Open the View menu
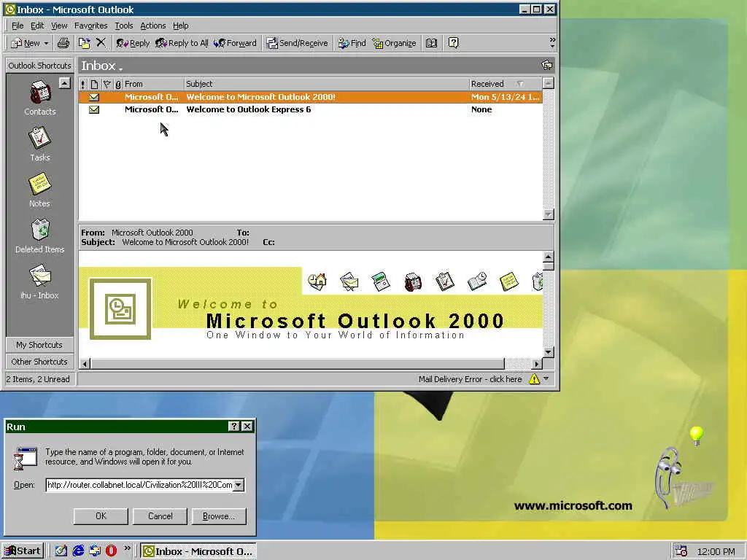The image size is (747, 560). tap(60, 26)
